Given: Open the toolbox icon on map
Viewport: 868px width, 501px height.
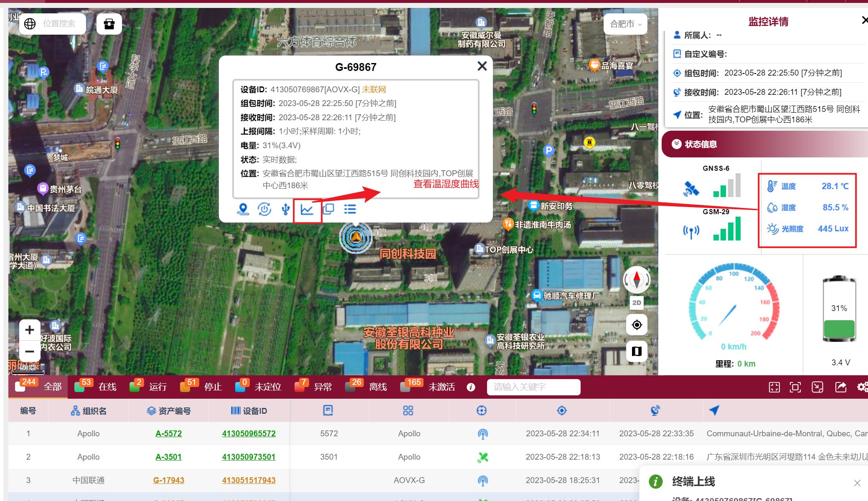Looking at the screenshot, I should pyautogui.click(x=109, y=24).
